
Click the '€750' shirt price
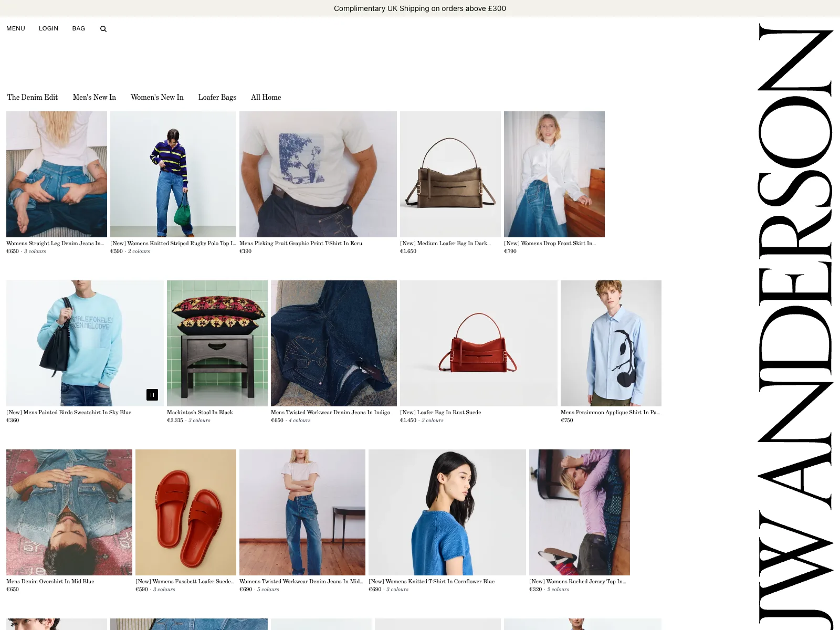[x=567, y=420]
